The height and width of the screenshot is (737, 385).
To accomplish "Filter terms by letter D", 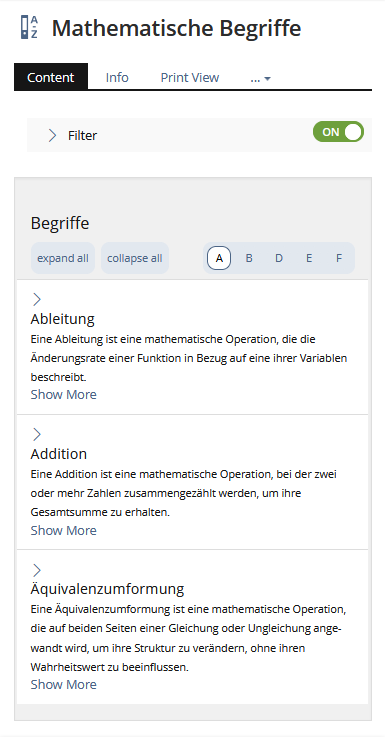I will (279, 258).
